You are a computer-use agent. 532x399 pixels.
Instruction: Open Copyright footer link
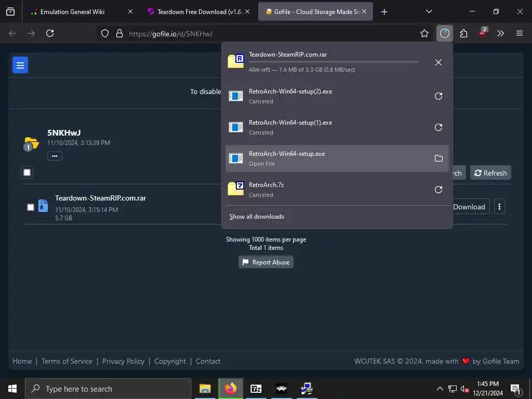tap(170, 362)
